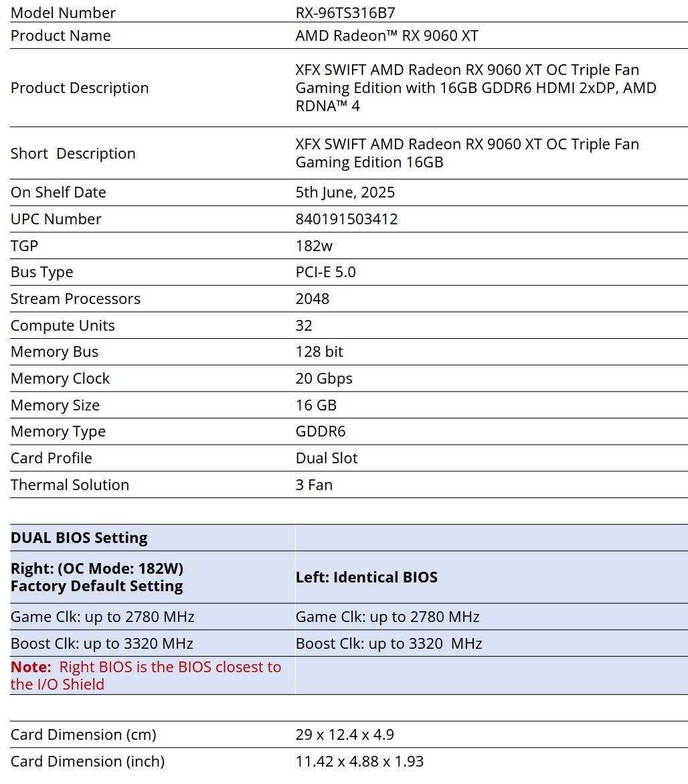Select the TGP value '182w'
The width and height of the screenshot is (688, 784).
coord(314,246)
